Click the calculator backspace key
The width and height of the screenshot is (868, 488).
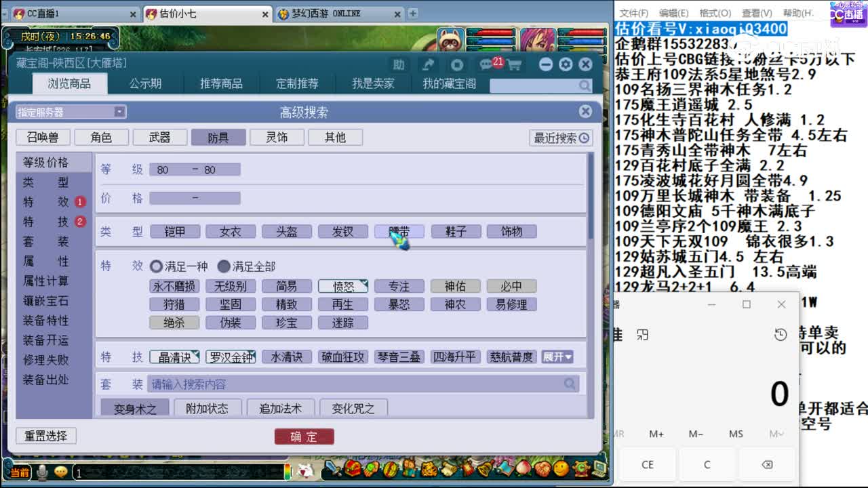pos(766,464)
